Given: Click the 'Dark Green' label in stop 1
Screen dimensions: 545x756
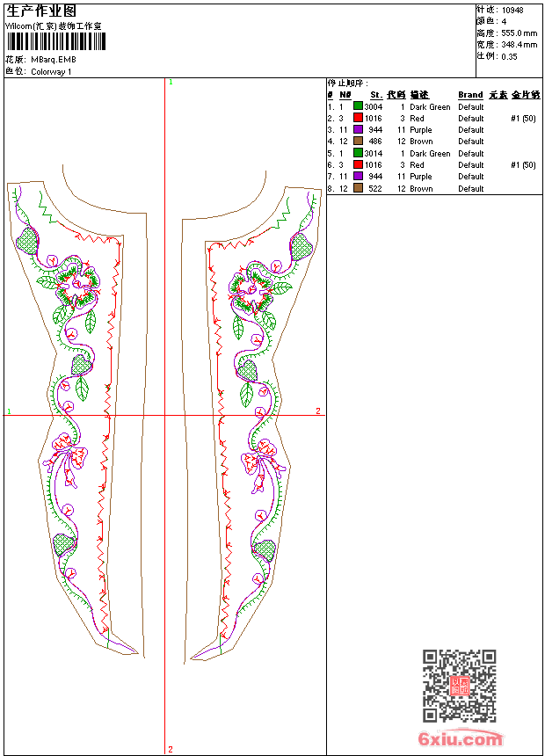Looking at the screenshot, I should point(430,106).
